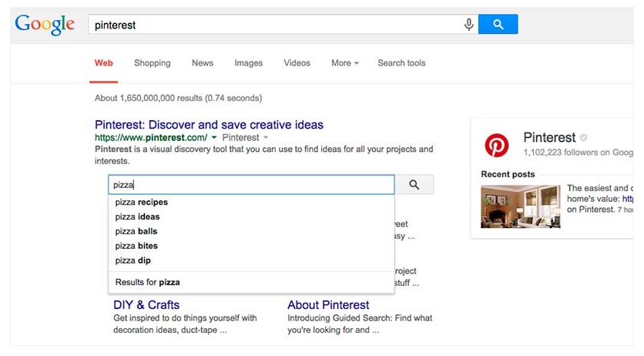Viewport: 644px width, 356px height.
Task: Click the Pinterest title in the side panel
Action: click(549, 138)
